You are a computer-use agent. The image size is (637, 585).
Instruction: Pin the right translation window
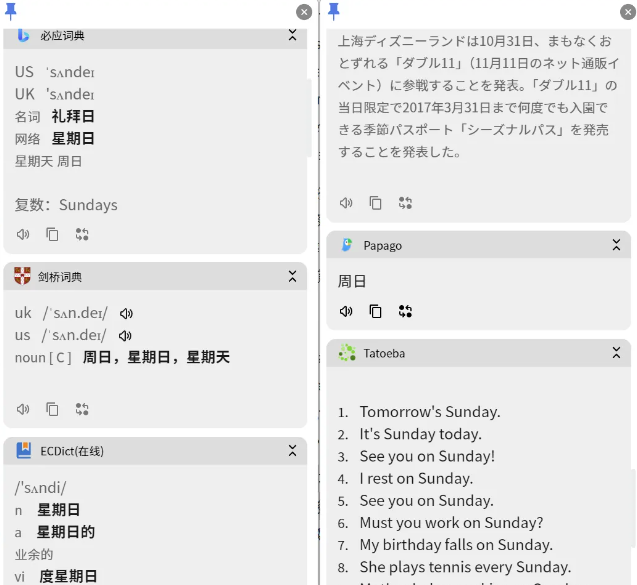coord(334,11)
